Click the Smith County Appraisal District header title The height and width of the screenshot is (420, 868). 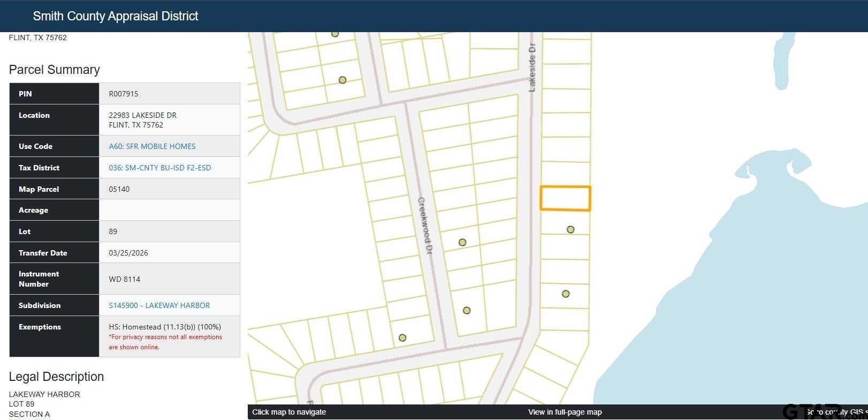click(116, 16)
